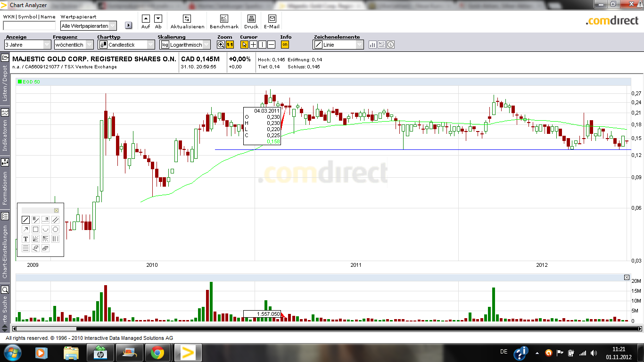Click the comdirect logo at top right
Viewport: 644px width, 362px height.
(x=612, y=21)
